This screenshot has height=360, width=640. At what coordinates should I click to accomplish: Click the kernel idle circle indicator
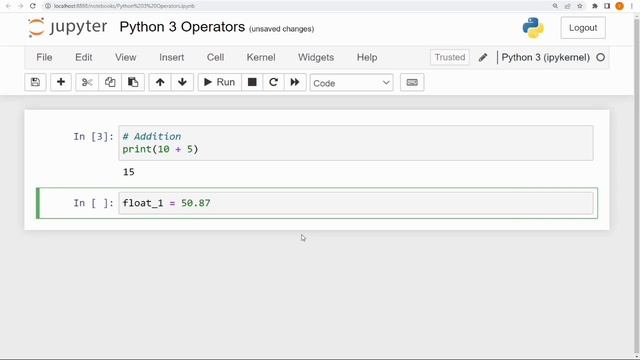pos(600,58)
